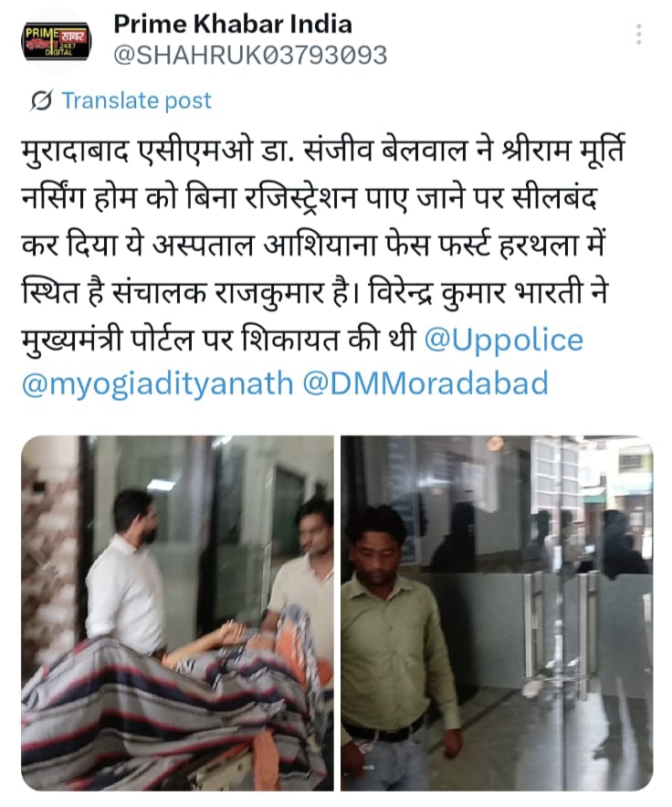Open the Prime Khabar profile avatar
The image size is (672, 807).
pyautogui.click(x=56, y=41)
